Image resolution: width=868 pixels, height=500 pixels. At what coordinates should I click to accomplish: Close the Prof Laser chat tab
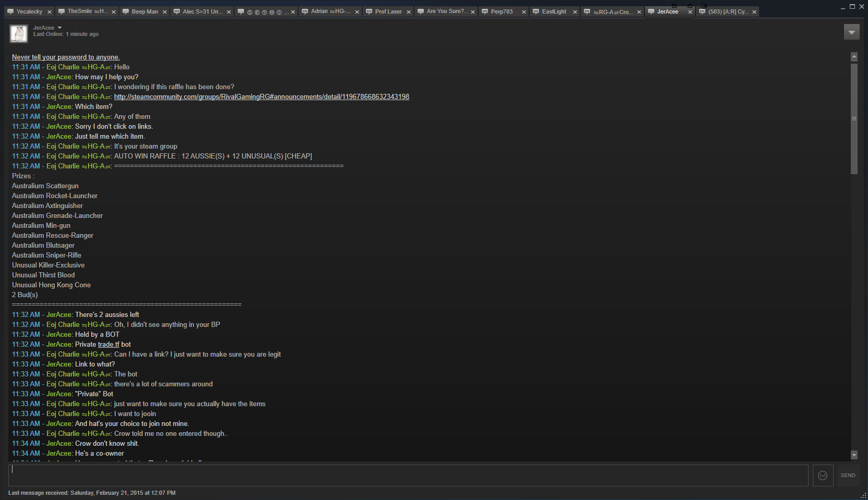409,12
